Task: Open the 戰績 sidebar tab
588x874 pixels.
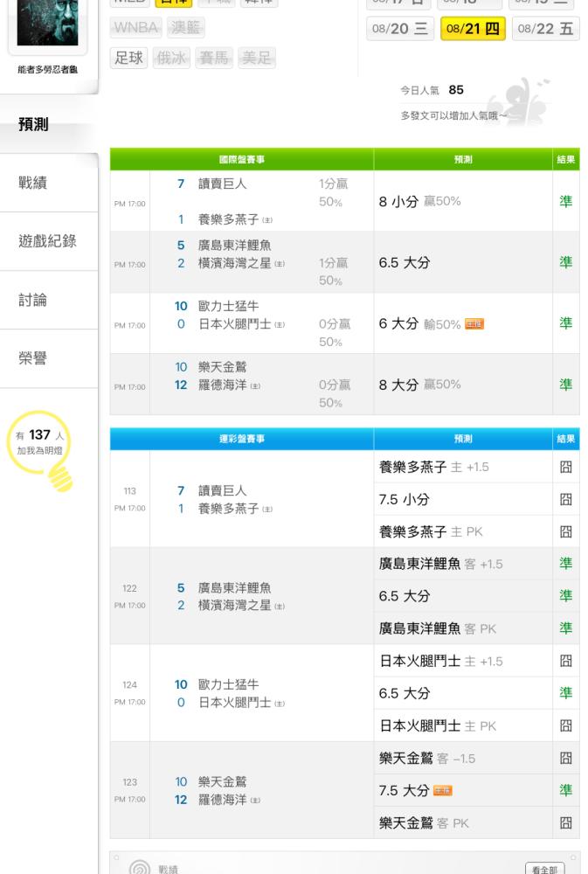Action: (33, 183)
